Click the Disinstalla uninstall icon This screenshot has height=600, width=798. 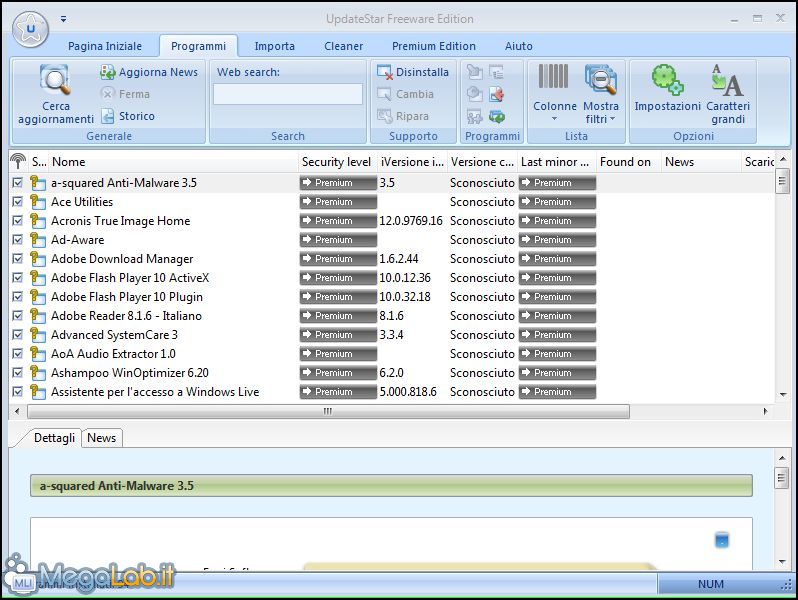385,72
